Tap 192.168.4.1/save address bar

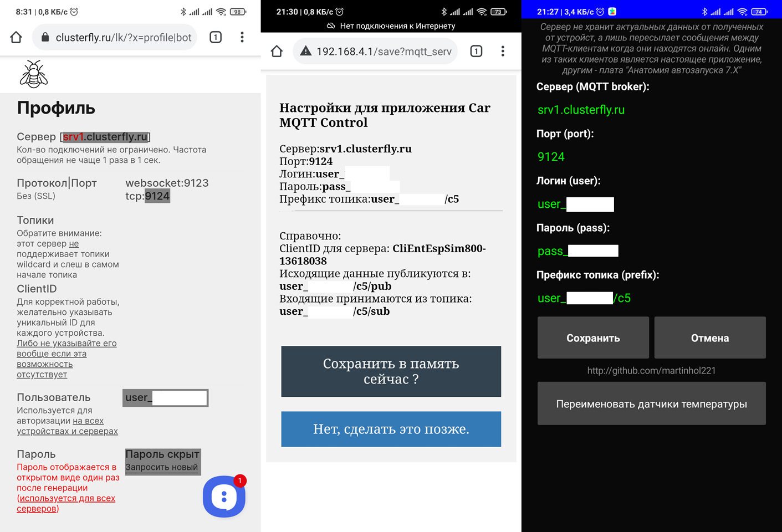point(375,52)
